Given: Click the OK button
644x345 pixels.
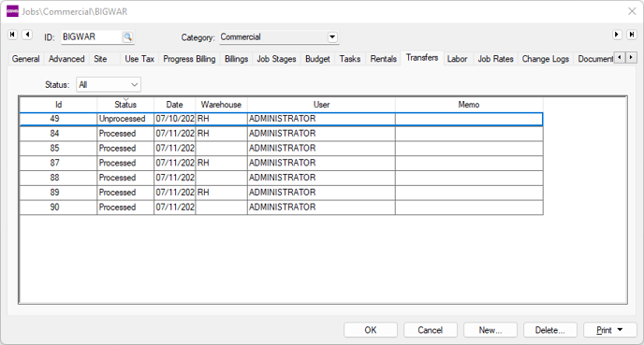Looking at the screenshot, I should [371, 330].
